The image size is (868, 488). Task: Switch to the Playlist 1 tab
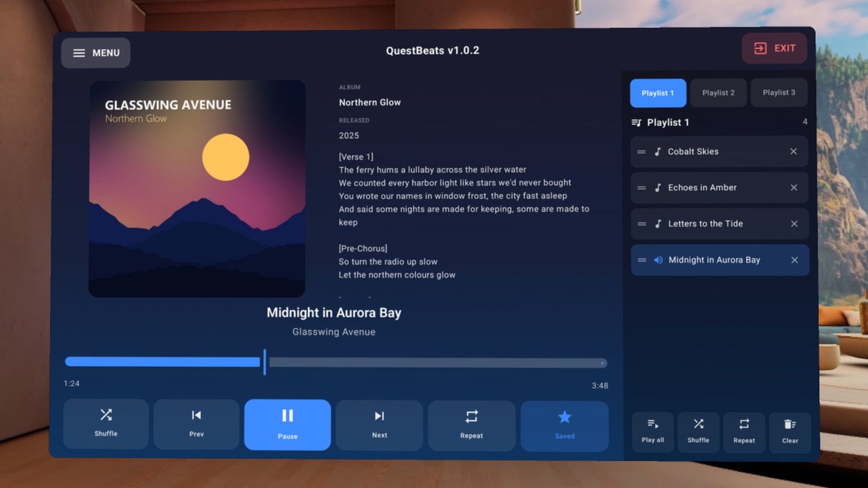click(658, 93)
